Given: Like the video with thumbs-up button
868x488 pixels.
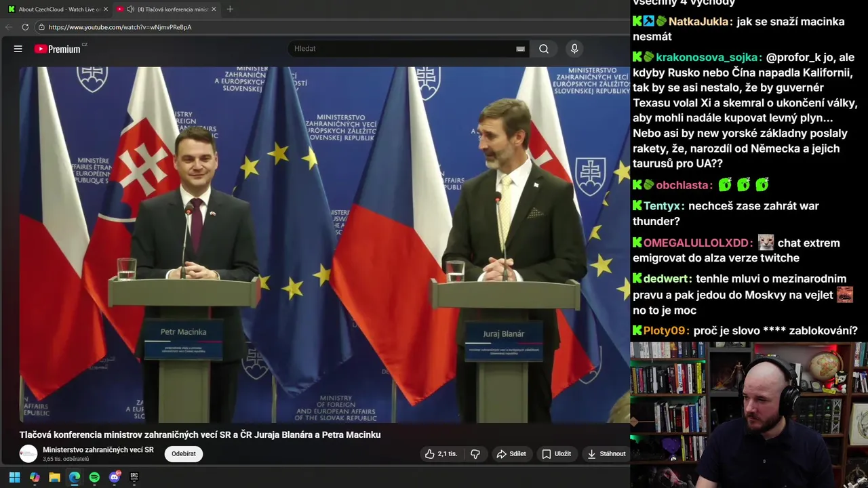Looking at the screenshot, I should coord(441,454).
